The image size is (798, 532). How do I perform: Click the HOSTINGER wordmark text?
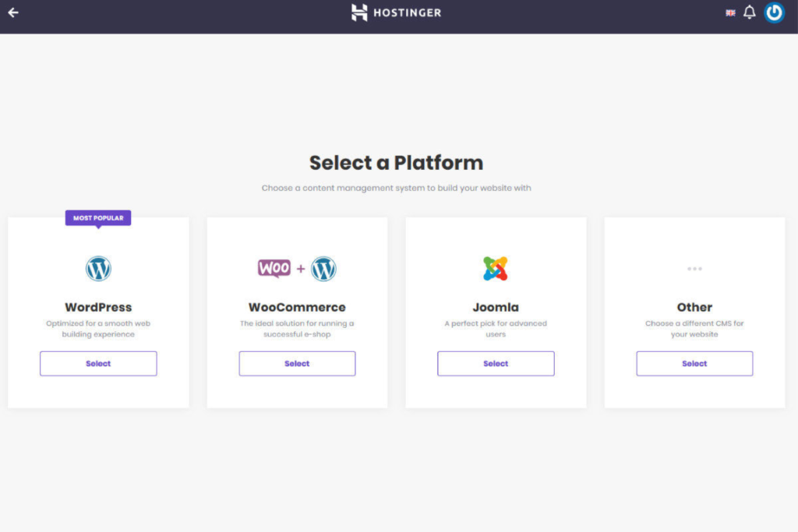coord(407,12)
